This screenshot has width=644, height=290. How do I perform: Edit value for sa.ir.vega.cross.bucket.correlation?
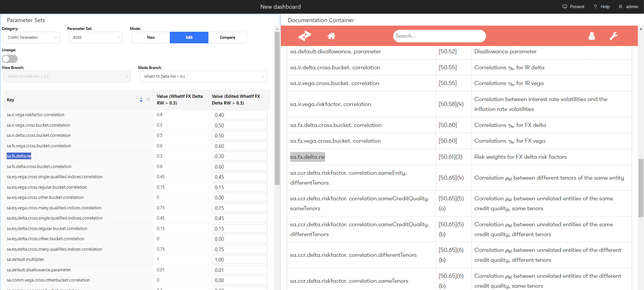coord(239,125)
